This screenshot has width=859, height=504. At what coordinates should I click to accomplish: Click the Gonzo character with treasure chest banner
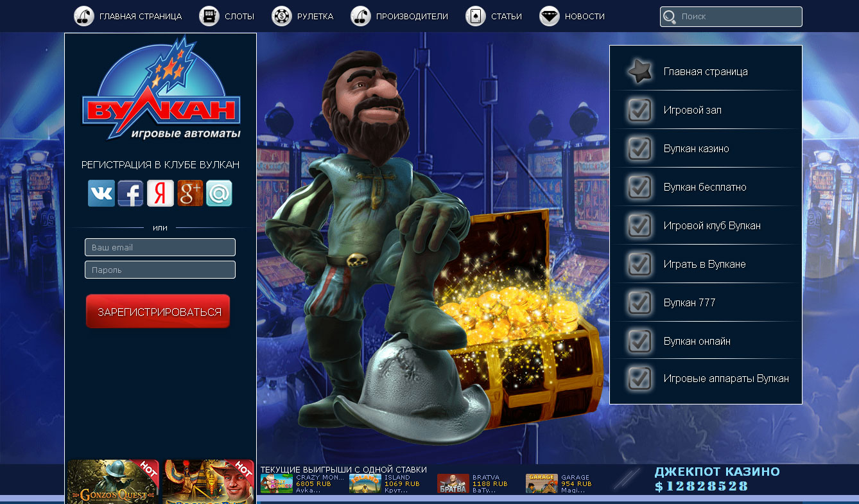(x=433, y=247)
